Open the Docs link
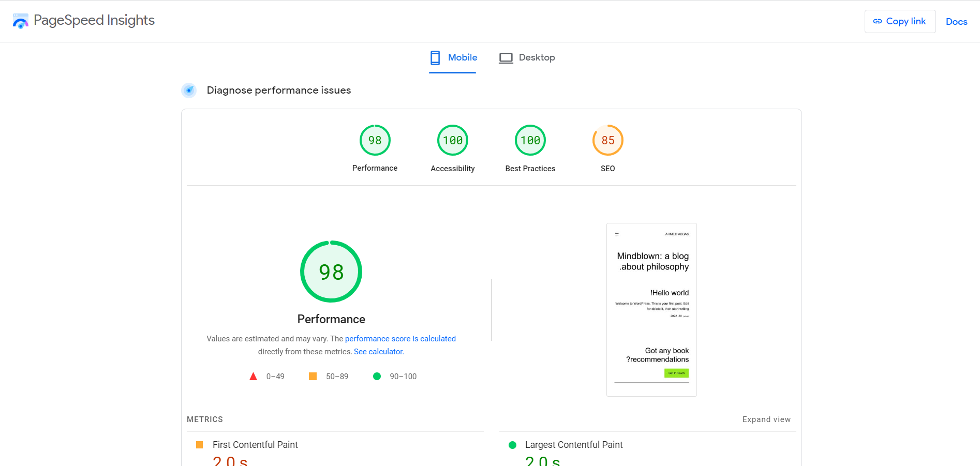The image size is (980, 466). coord(956,22)
